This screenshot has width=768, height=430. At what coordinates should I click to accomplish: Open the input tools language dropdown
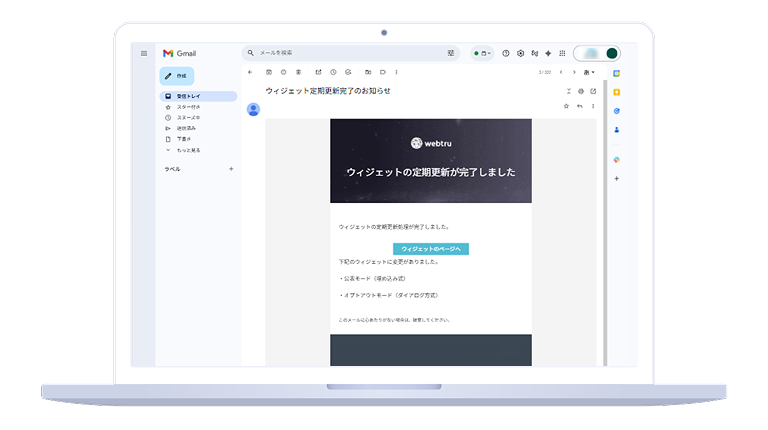tap(589, 72)
